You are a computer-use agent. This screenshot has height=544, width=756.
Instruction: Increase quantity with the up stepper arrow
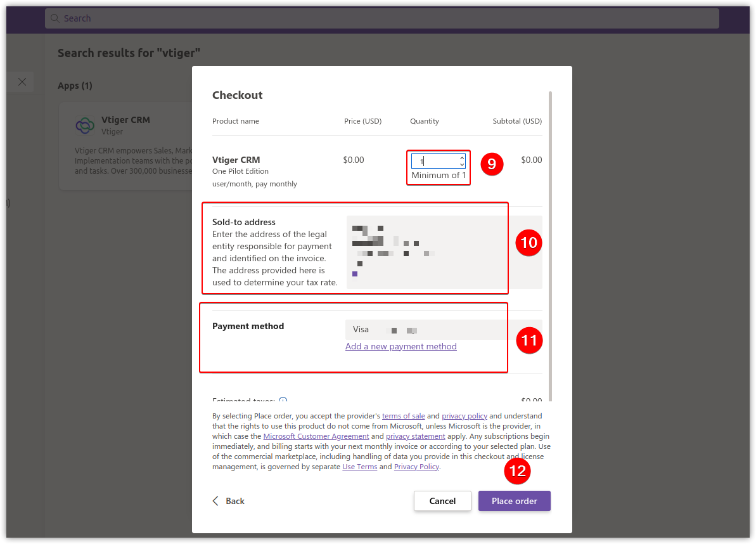point(462,158)
